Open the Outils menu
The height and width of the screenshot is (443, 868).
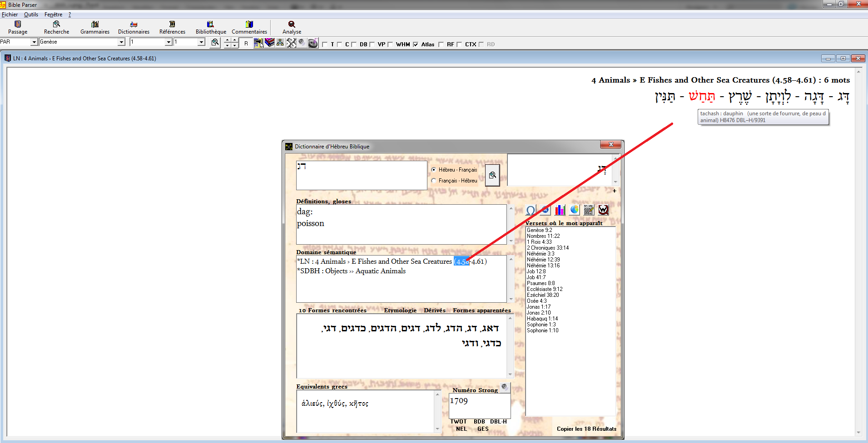(31, 15)
